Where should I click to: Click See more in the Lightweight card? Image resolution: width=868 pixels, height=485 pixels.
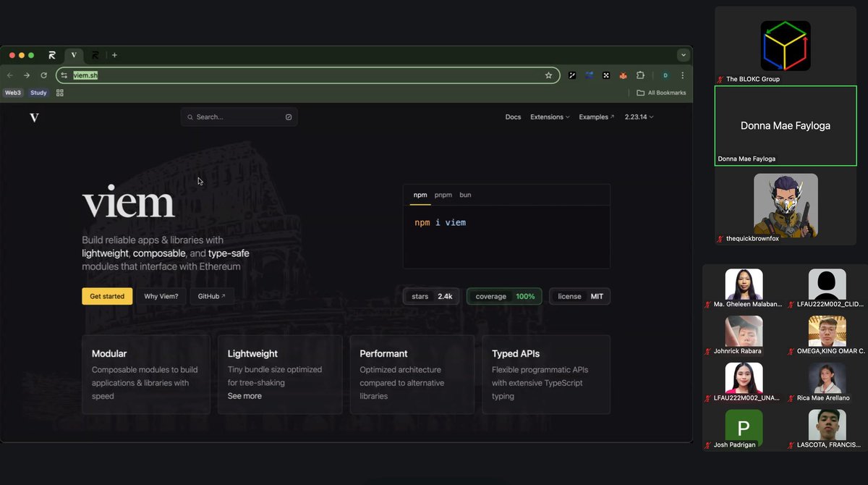pyautogui.click(x=244, y=396)
